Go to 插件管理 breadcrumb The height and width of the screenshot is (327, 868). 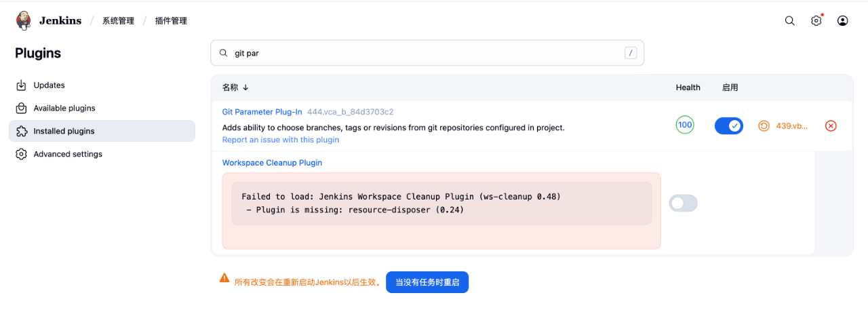click(x=171, y=21)
